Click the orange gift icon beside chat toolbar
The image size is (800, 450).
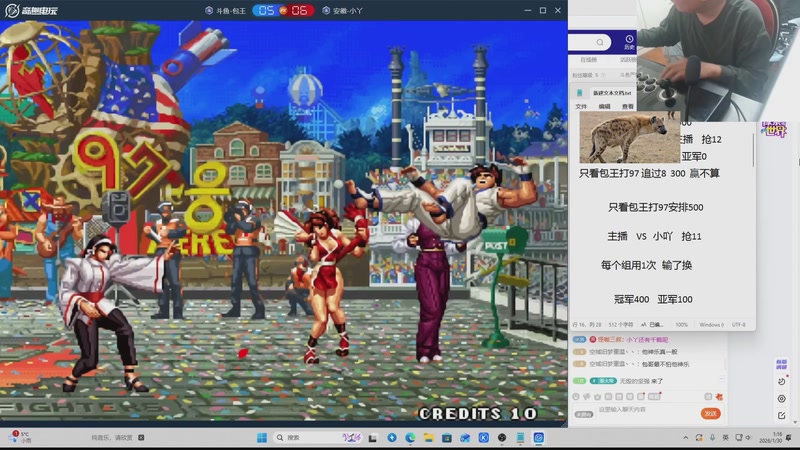point(719,396)
